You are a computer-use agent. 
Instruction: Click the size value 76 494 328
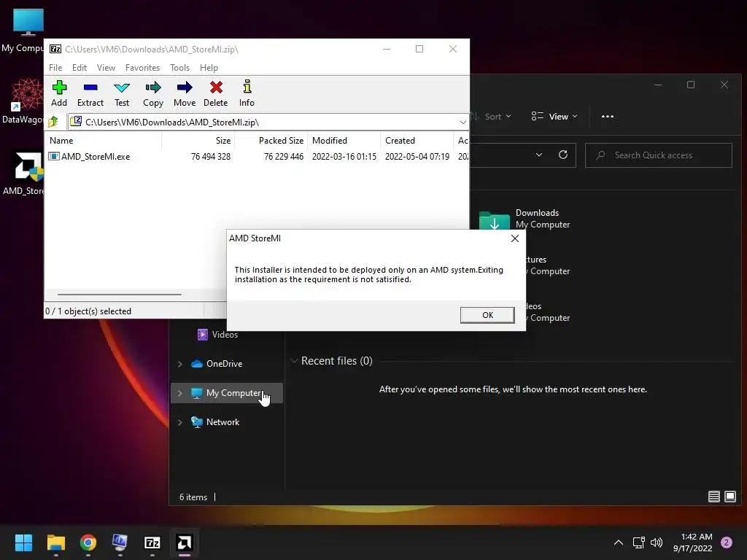[211, 156]
